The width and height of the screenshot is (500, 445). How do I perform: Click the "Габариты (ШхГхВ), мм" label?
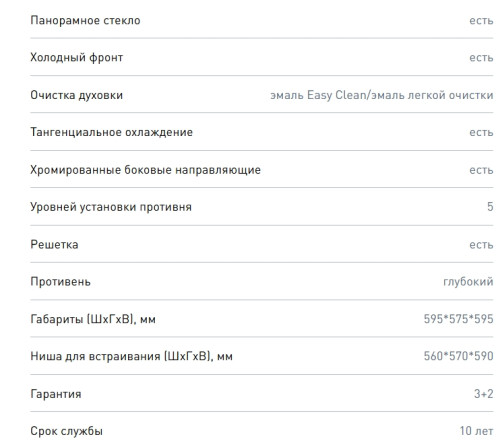coord(93,319)
